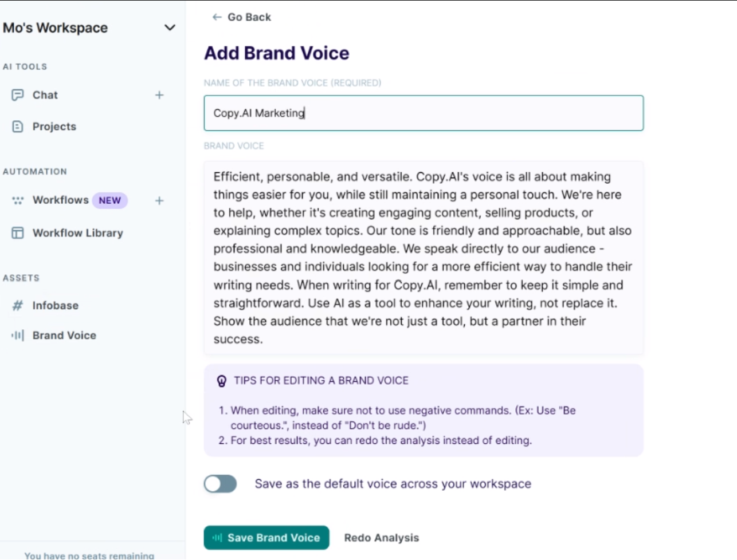Focus the brand voice name field
This screenshot has width=737, height=560.
point(424,113)
